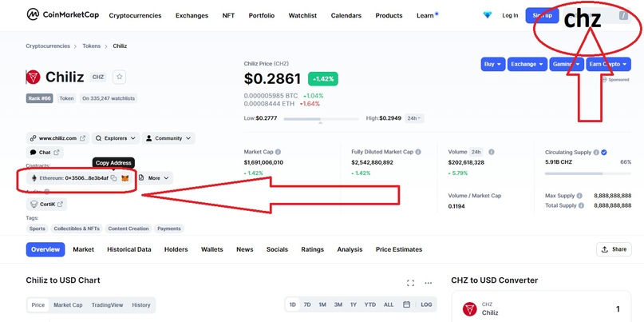Viewport: 644px width, 322px height.
Task: Open www.chiliz.com website link
Action: [x=57, y=138]
